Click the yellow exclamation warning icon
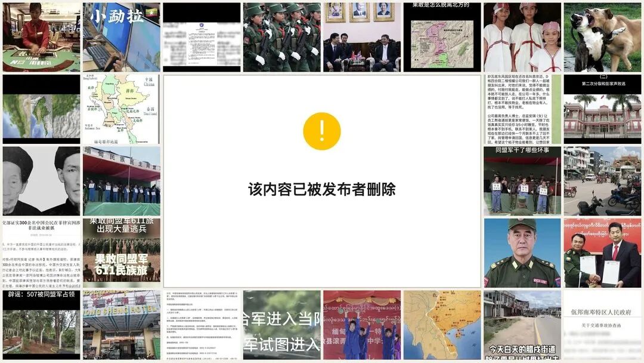 [x=322, y=131]
